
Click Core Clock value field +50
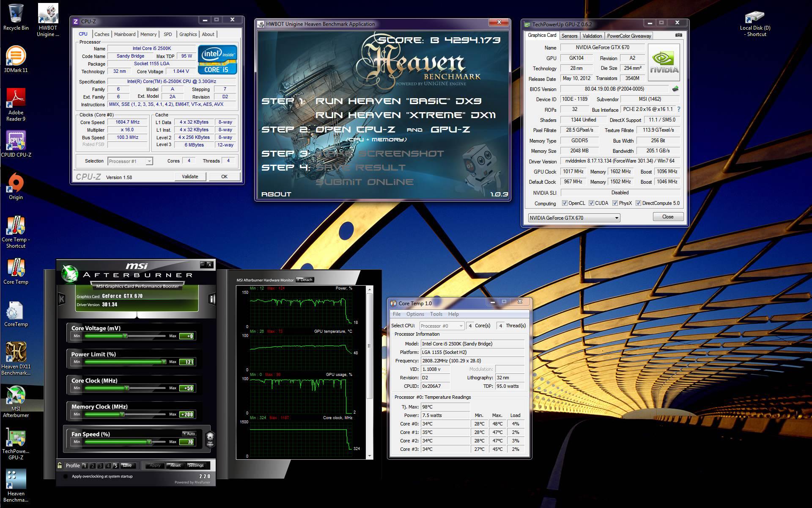click(187, 388)
